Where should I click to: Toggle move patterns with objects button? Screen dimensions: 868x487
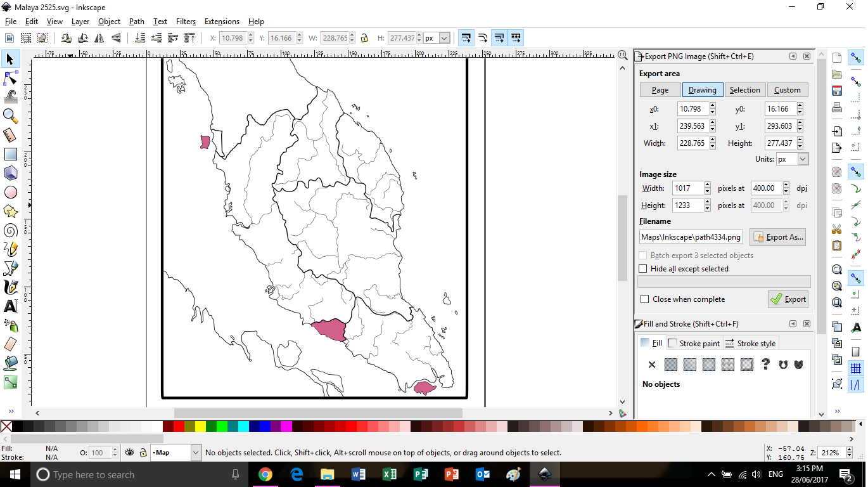pos(516,38)
